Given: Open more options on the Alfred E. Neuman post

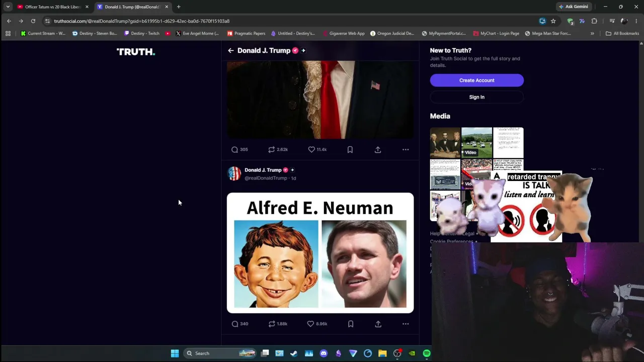Looking at the screenshot, I should [406, 324].
